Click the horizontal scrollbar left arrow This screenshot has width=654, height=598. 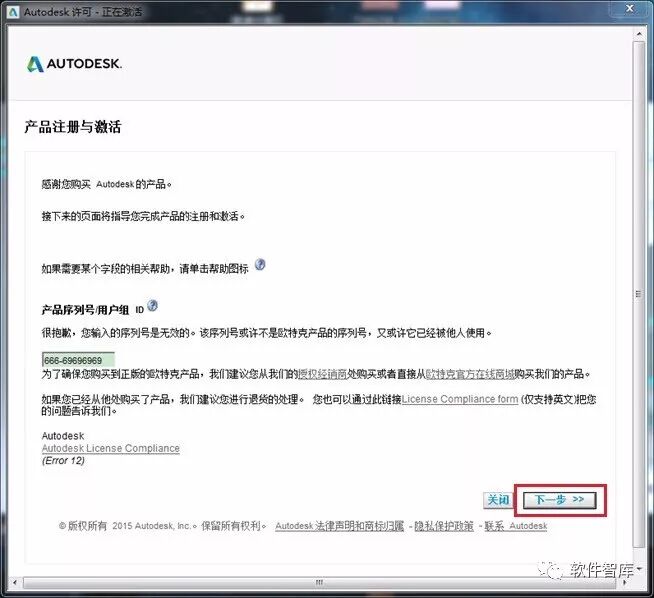click(15, 583)
